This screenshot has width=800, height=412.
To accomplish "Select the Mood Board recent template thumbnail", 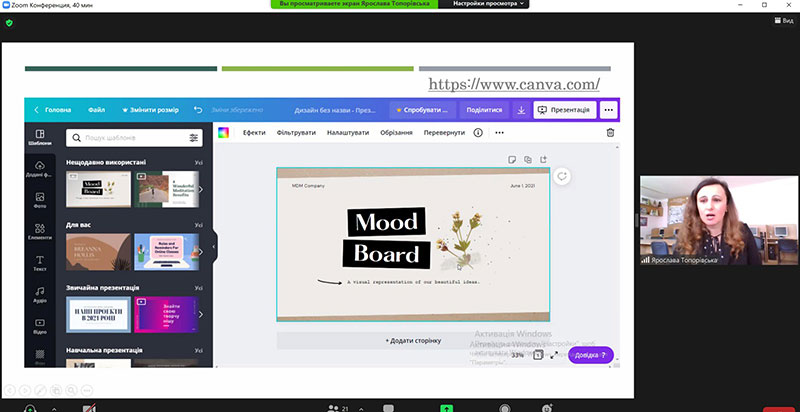I will [98, 189].
